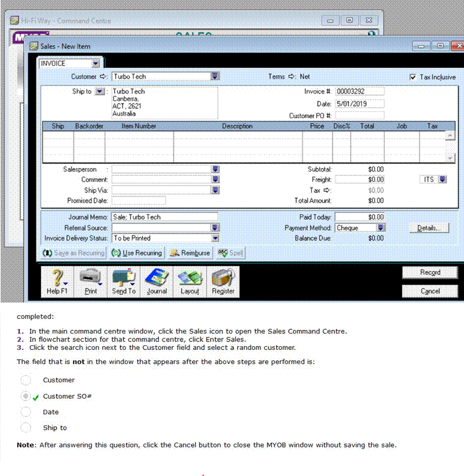Click the Print printer icon
The height and width of the screenshot is (476, 464).
[91, 282]
